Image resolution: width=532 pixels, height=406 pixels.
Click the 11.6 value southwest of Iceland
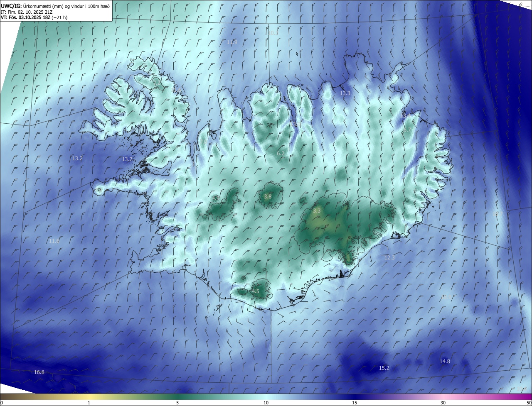point(54,241)
